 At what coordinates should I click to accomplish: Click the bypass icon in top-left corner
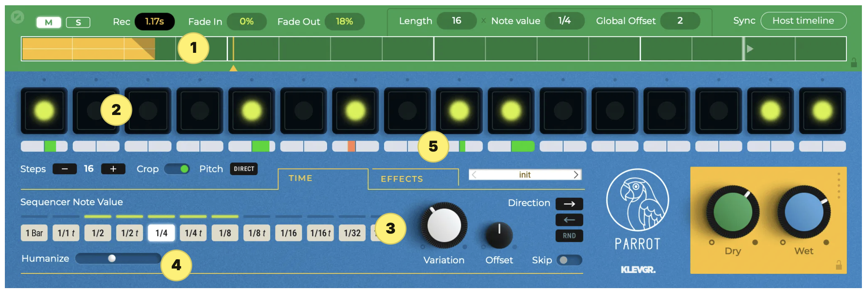tap(17, 17)
